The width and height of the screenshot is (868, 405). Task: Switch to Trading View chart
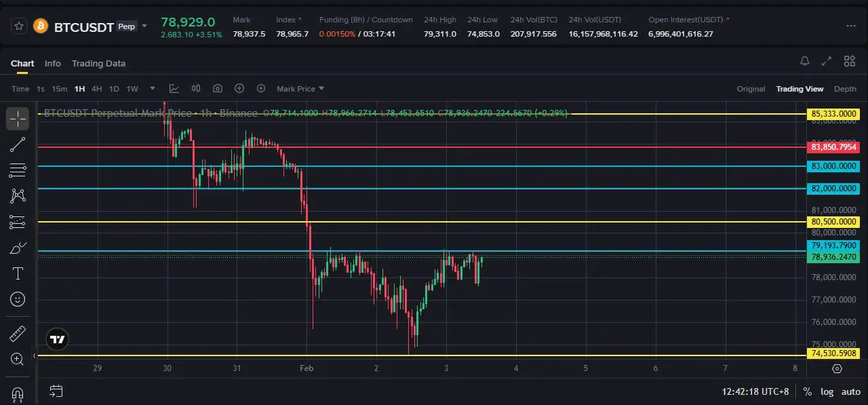[x=800, y=89]
